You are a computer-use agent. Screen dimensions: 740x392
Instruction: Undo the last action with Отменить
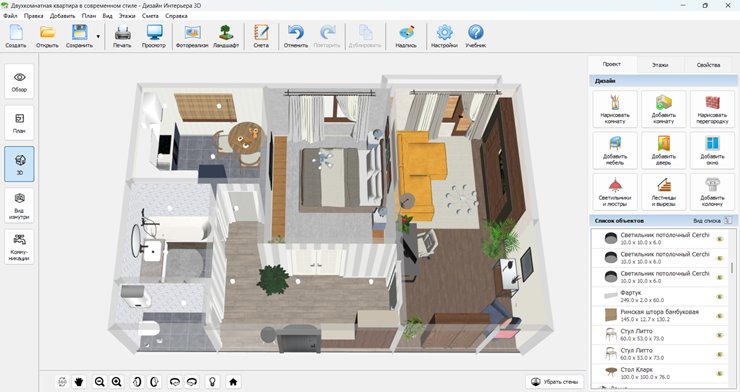coord(296,36)
